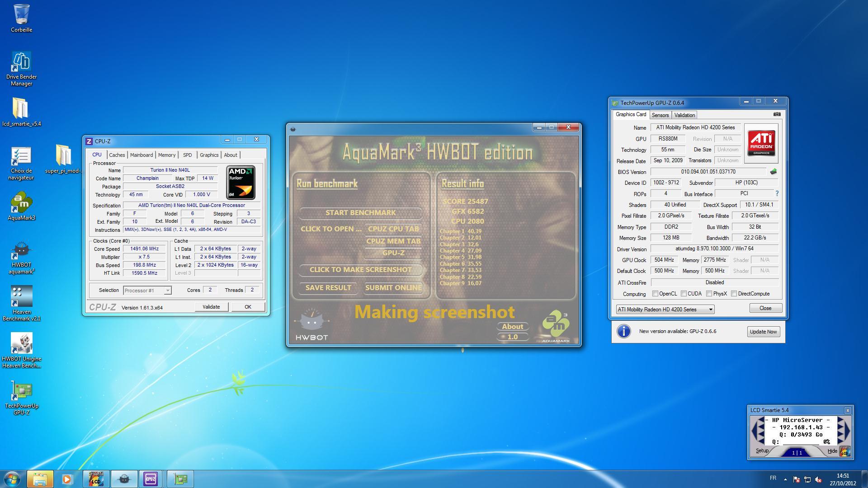Click CPUZ MEM TAB button in AquaMark

coord(393,241)
